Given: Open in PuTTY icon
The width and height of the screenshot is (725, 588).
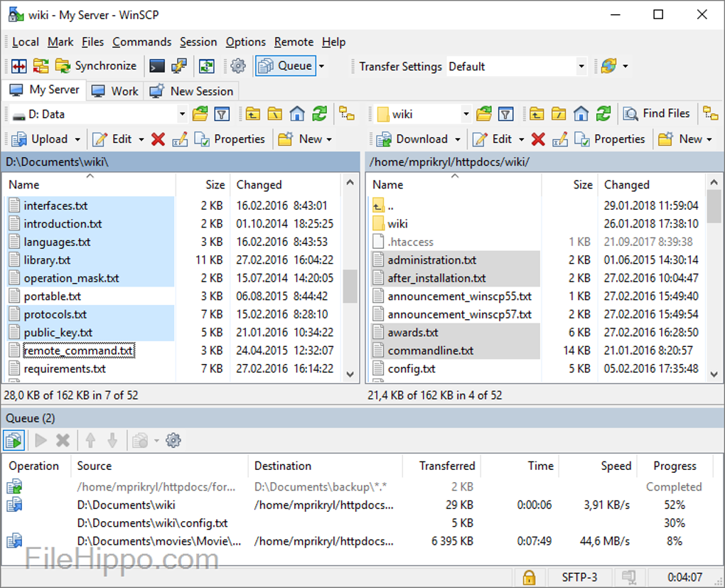Looking at the screenshot, I should 179,66.
